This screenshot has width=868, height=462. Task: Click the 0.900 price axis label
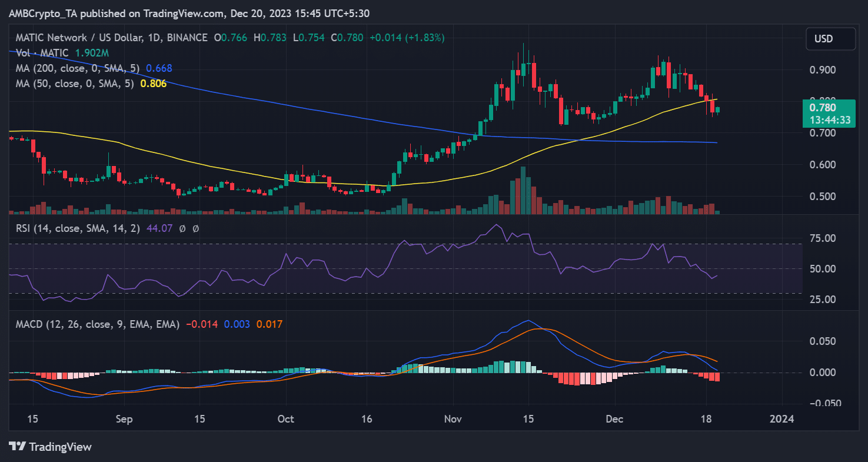822,70
